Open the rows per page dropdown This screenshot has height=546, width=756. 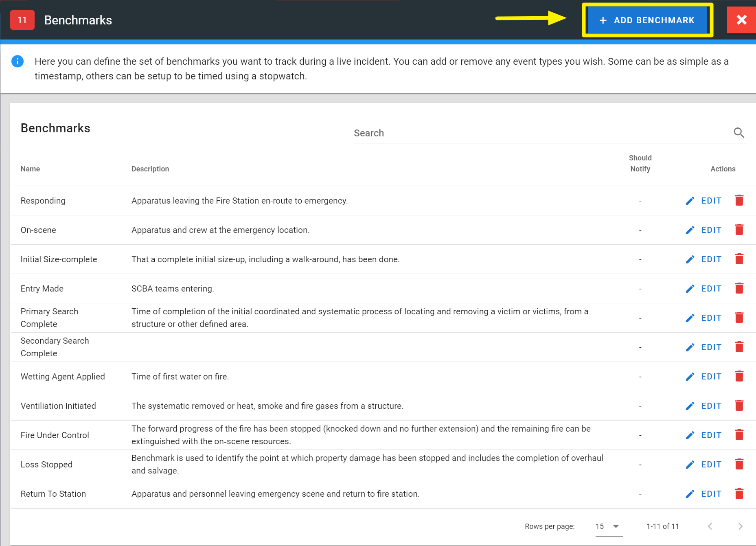(608, 526)
